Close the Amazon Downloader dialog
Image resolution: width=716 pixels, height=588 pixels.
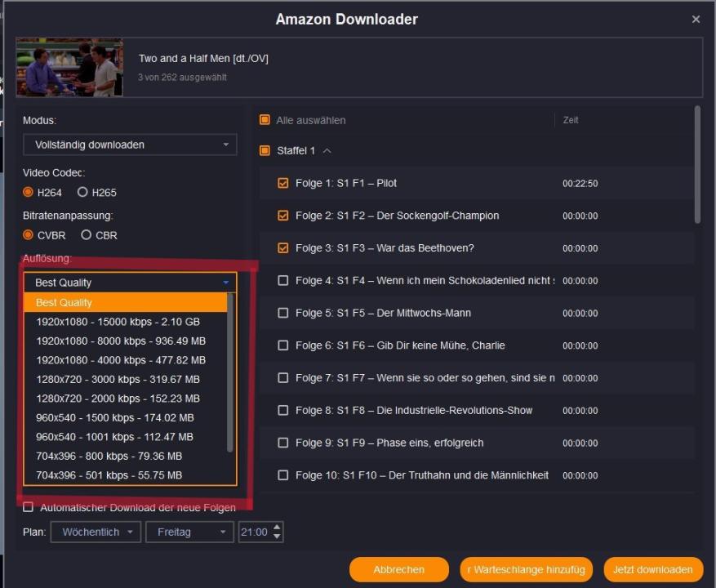696,20
